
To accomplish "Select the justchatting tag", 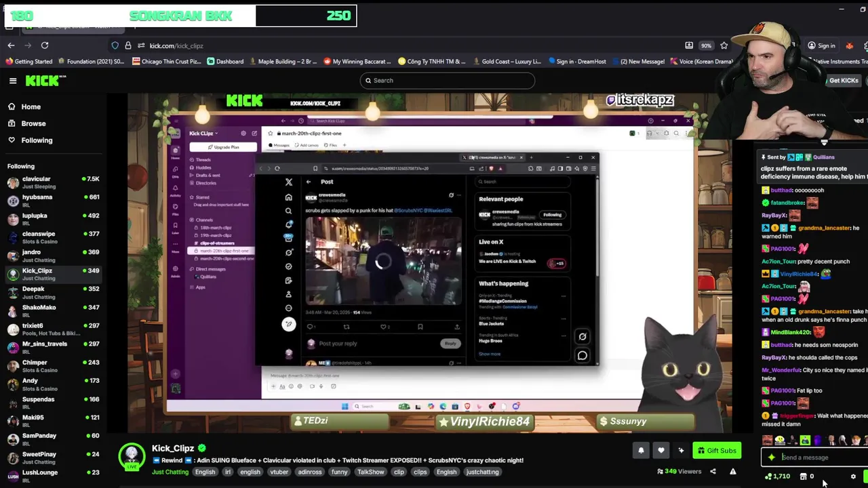I will [x=482, y=472].
